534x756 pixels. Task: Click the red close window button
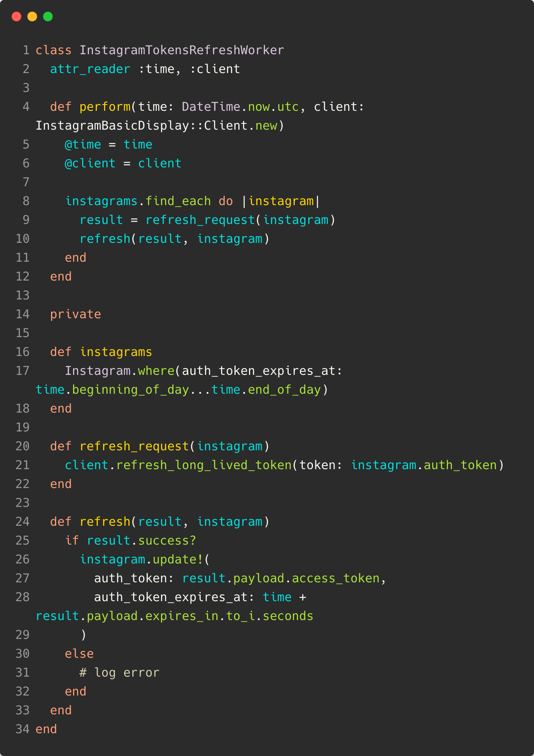(x=16, y=17)
